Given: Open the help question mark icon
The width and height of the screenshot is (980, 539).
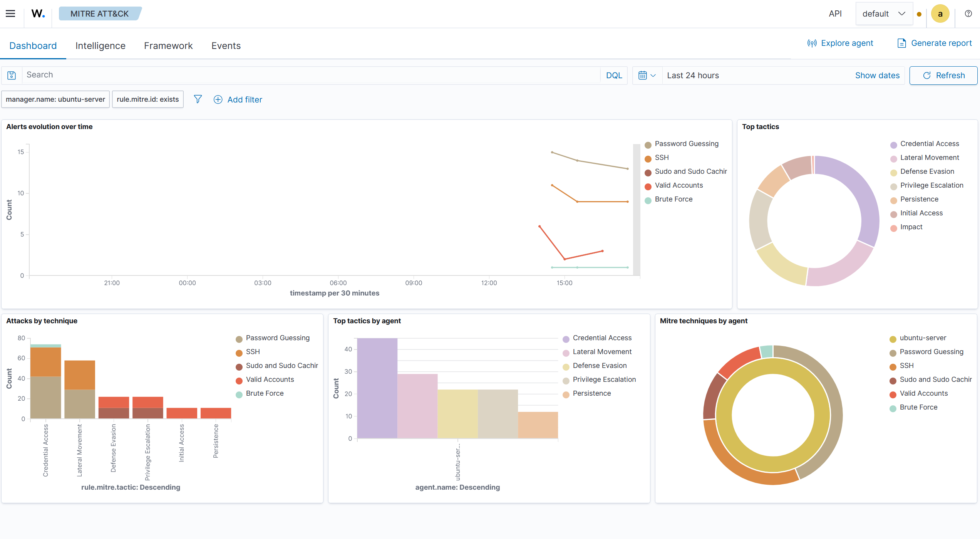Looking at the screenshot, I should 968,14.
